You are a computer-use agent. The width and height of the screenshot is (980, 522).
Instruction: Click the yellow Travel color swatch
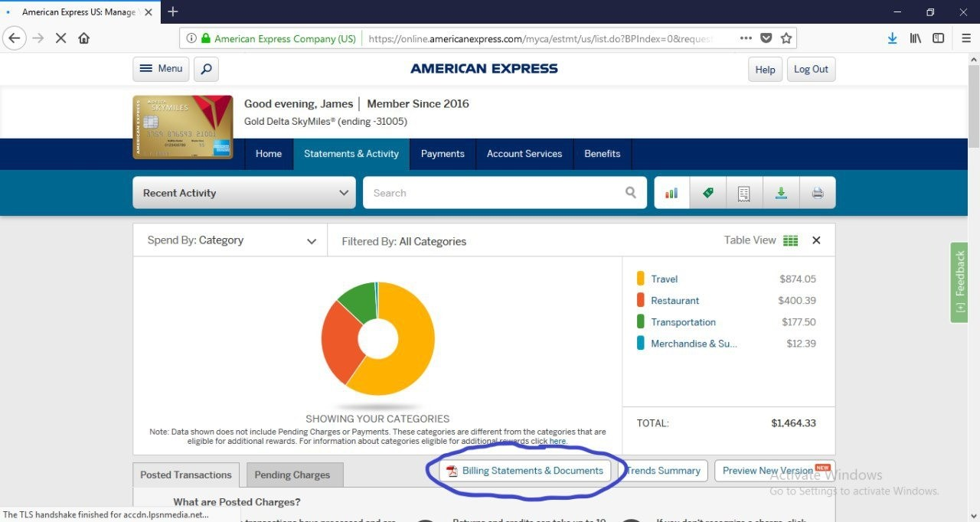640,279
